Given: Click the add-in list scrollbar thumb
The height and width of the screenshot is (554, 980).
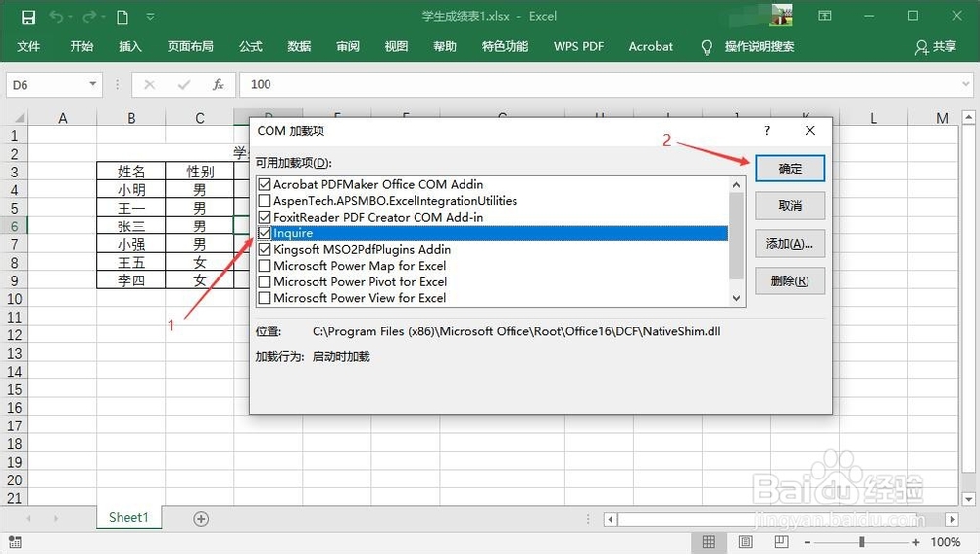Looking at the screenshot, I should point(736,235).
